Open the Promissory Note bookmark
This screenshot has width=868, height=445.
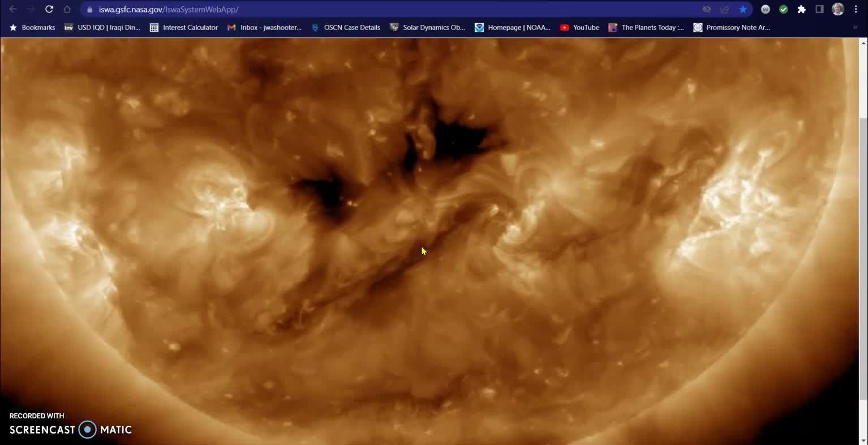pos(732,27)
